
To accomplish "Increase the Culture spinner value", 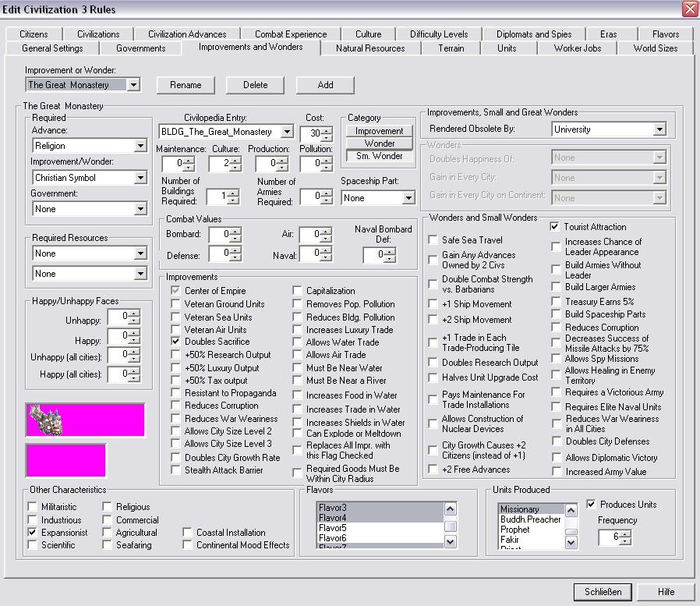I will pyautogui.click(x=236, y=160).
